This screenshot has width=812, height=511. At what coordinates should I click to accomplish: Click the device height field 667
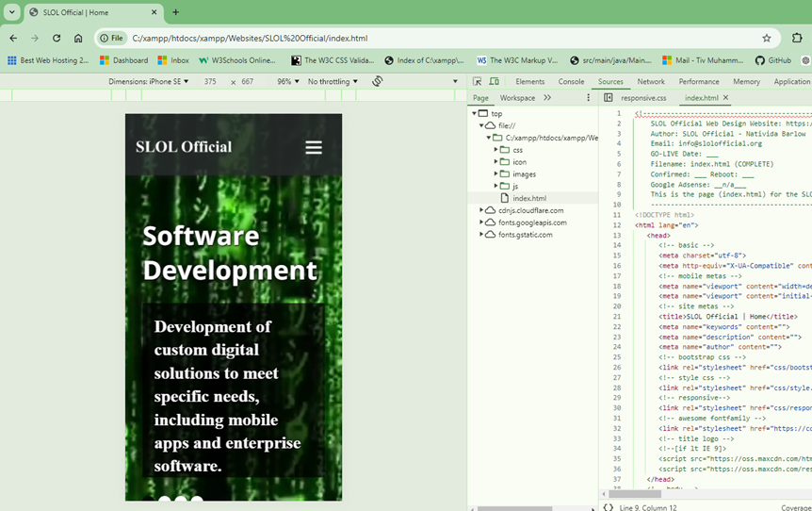pyautogui.click(x=248, y=81)
